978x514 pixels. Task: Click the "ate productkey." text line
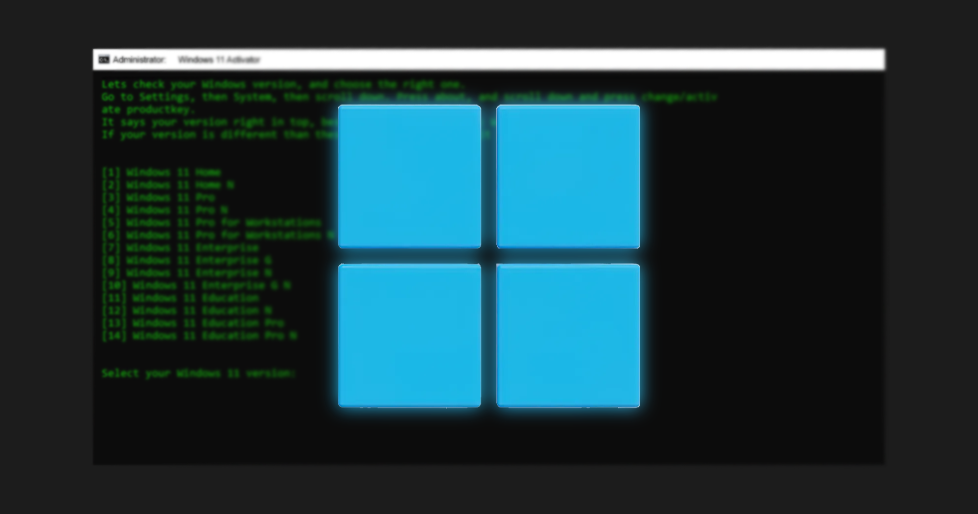(148, 109)
